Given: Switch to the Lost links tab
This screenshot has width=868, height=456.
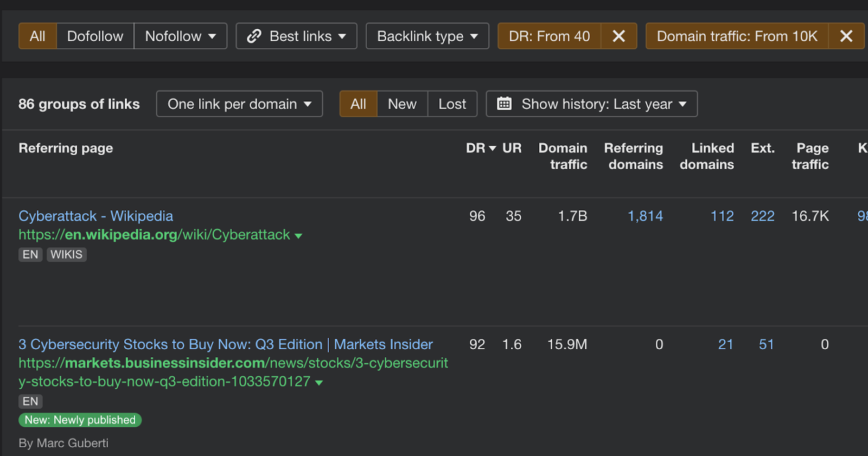Looking at the screenshot, I should 452,104.
